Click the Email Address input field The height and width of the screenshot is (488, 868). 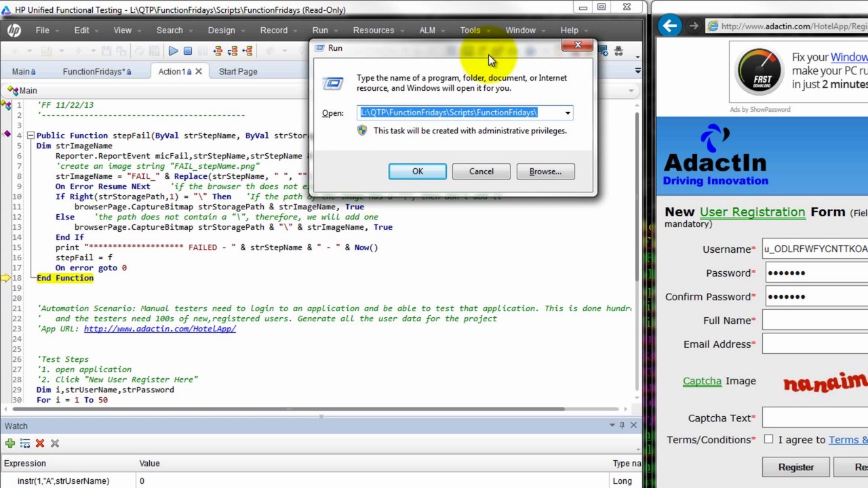click(x=815, y=344)
